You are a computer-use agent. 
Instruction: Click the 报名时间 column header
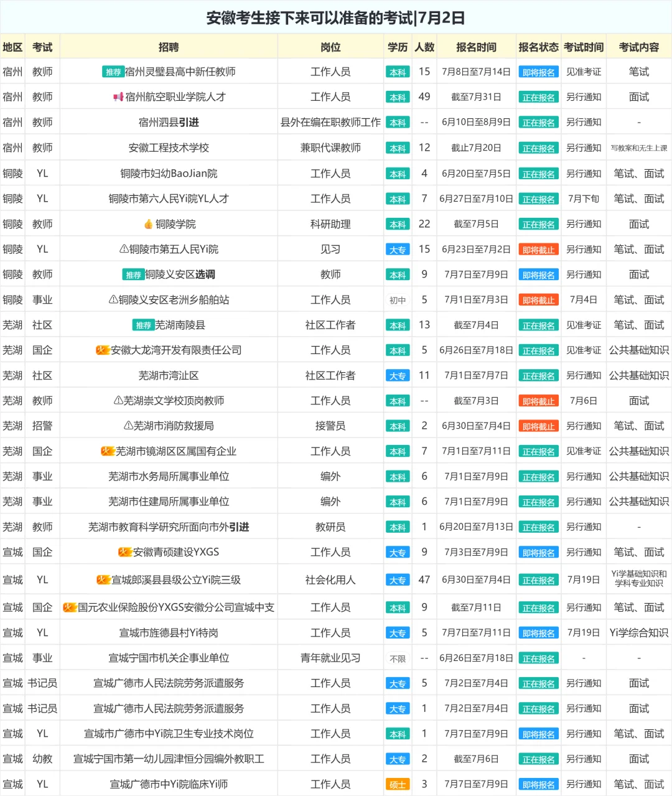coord(476,47)
